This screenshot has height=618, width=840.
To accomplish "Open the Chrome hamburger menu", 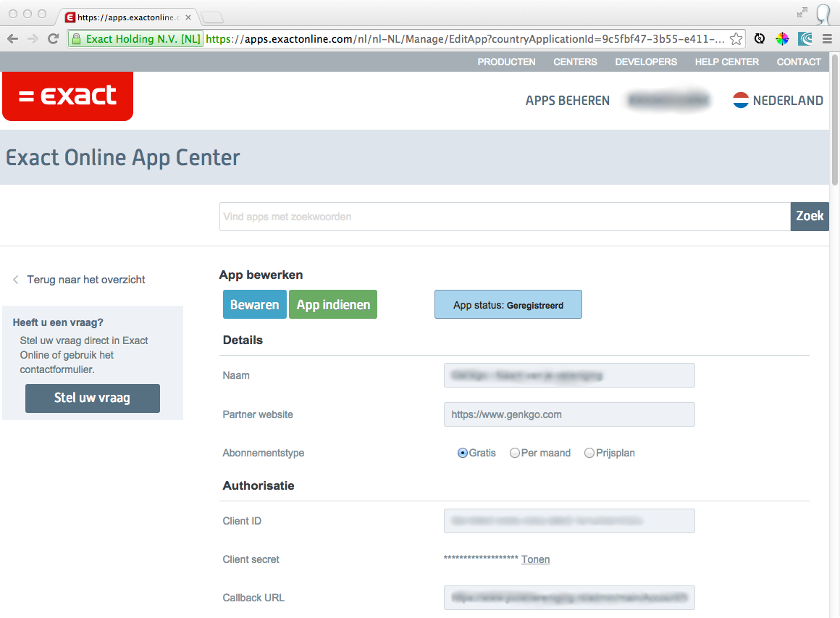I will [x=827, y=38].
